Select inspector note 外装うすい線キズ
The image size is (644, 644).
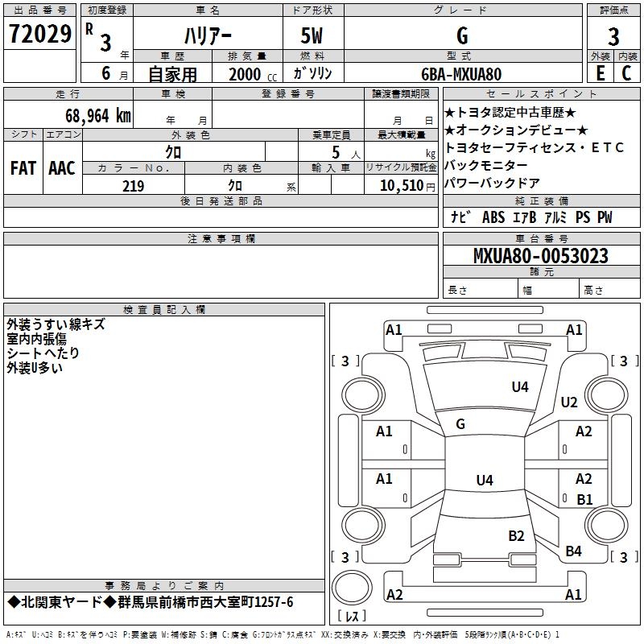pyautogui.click(x=56, y=324)
